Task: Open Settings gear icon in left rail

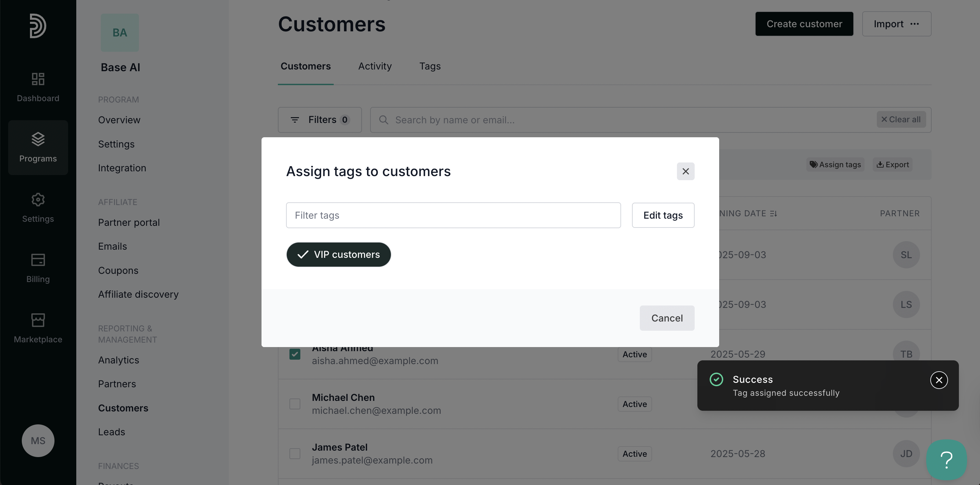Action: pyautogui.click(x=38, y=200)
